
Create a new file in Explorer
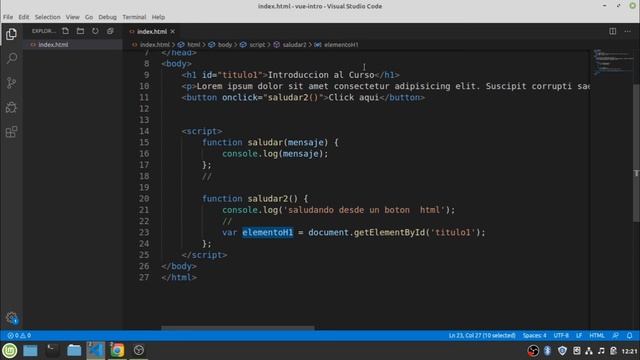click(65, 31)
